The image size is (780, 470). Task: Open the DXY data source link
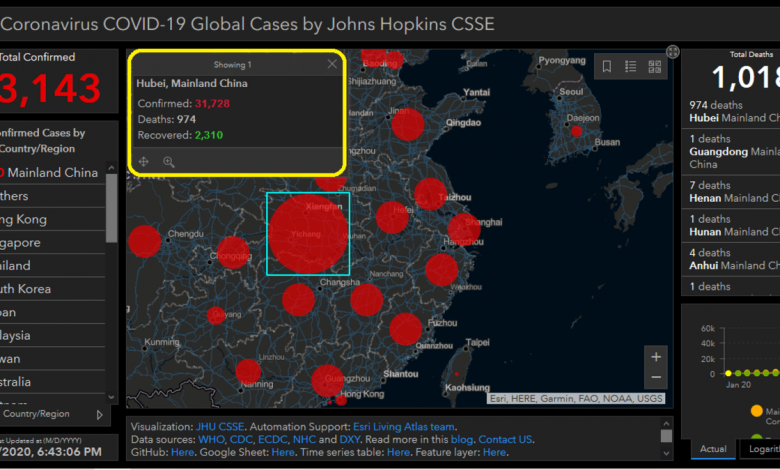click(349, 440)
